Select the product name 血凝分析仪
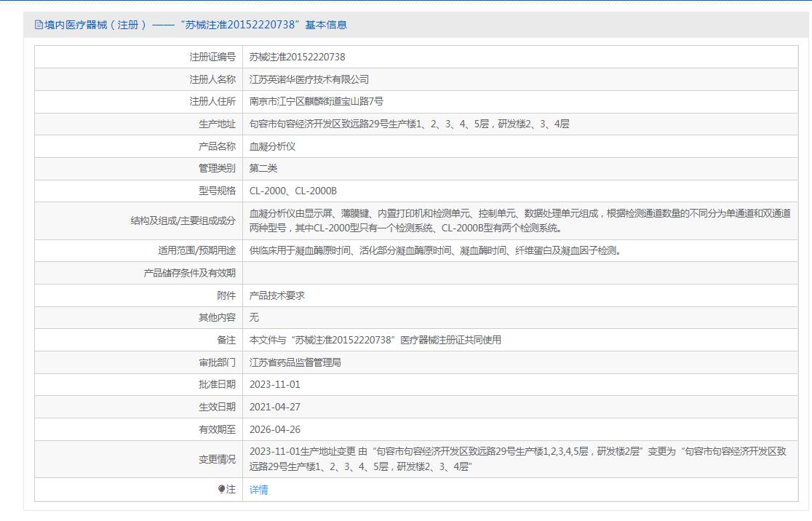Image resolution: width=812 pixels, height=521 pixels. (x=272, y=146)
